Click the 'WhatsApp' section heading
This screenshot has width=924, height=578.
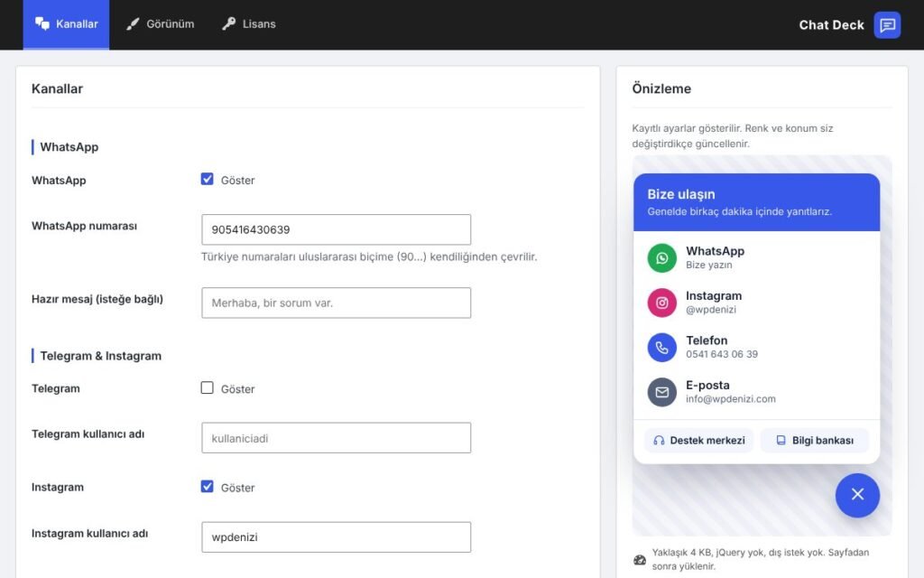(69, 147)
